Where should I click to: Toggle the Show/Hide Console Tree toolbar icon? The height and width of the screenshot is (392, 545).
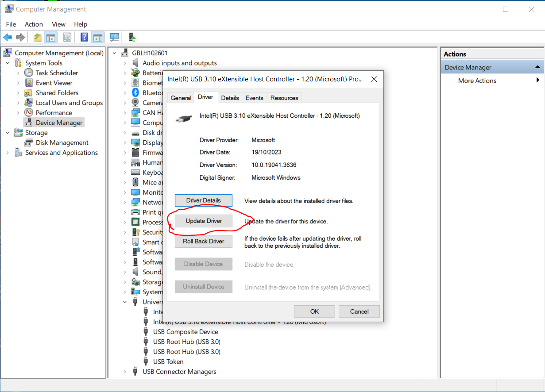[x=51, y=38]
